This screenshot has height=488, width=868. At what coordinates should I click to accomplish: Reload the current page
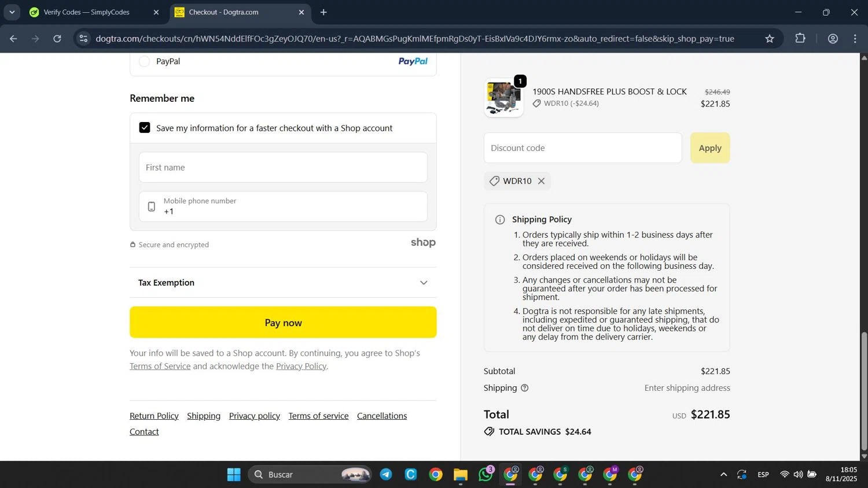[x=57, y=39]
